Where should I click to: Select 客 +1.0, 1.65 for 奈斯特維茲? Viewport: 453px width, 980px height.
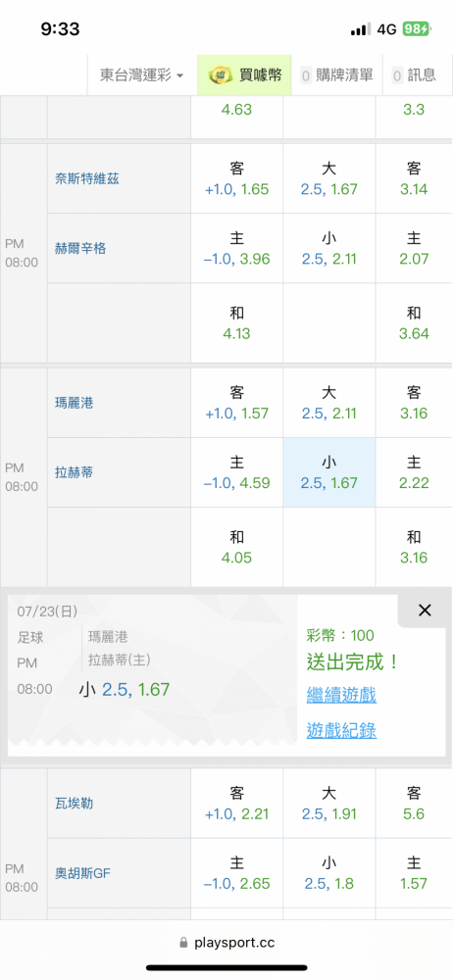(236, 178)
